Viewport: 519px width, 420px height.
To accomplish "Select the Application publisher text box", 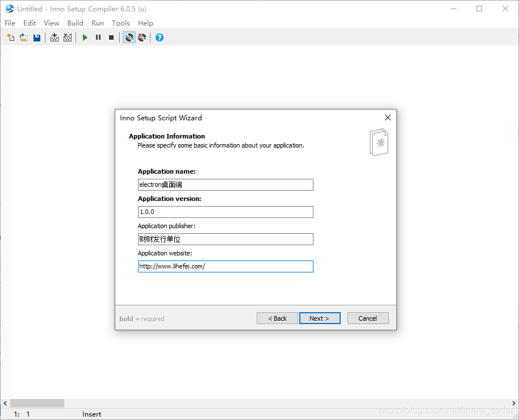I will tap(225, 239).
